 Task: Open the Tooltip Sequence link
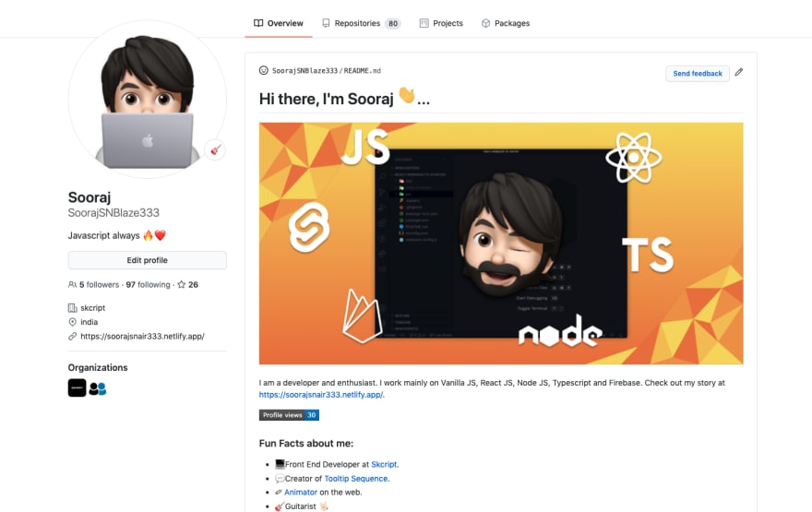356,479
